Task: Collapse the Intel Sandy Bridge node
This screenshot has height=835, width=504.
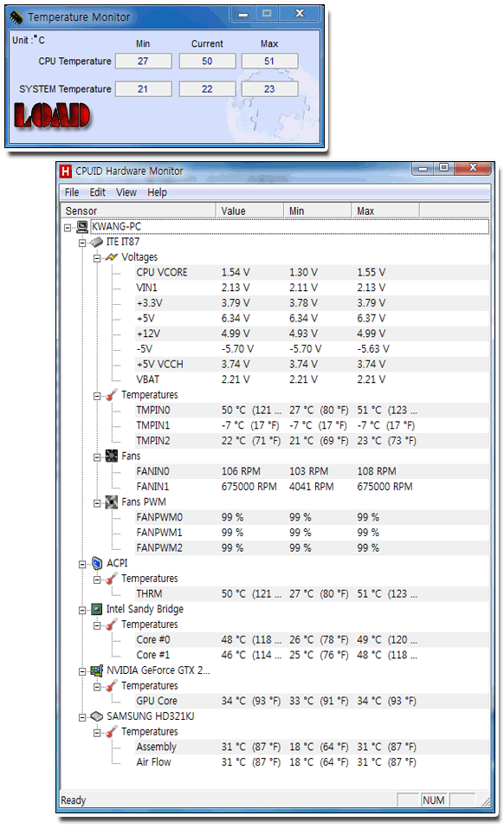Action: click(82, 611)
